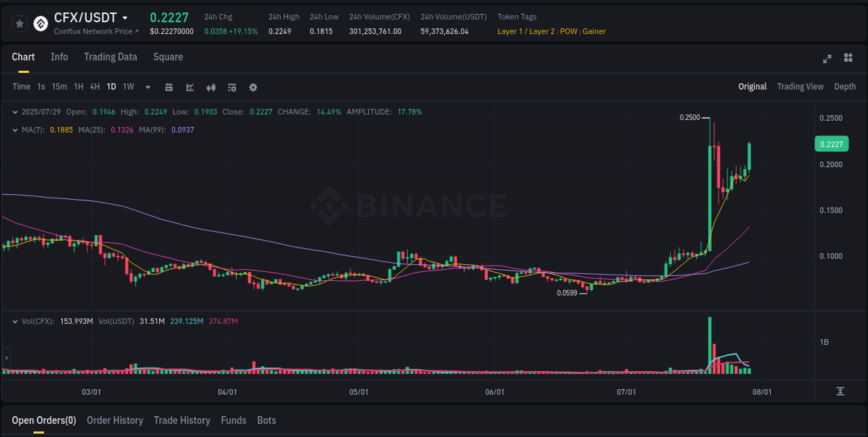Collapse the MA(7) indicators row
The width and height of the screenshot is (868, 437).
pyautogui.click(x=15, y=130)
